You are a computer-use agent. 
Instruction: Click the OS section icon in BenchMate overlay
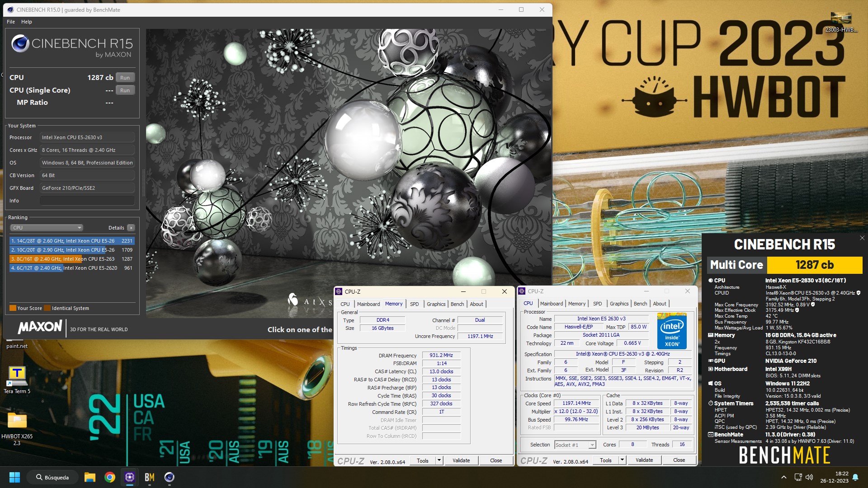pyautogui.click(x=711, y=384)
